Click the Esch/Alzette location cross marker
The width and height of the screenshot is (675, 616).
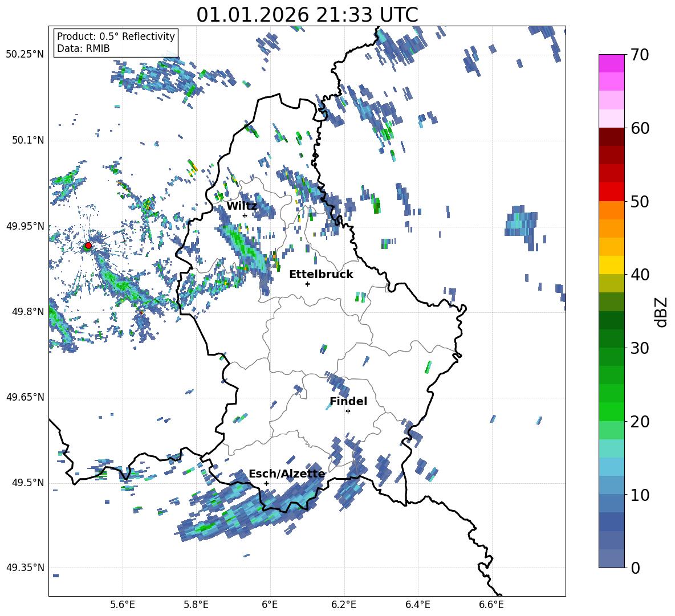(266, 483)
